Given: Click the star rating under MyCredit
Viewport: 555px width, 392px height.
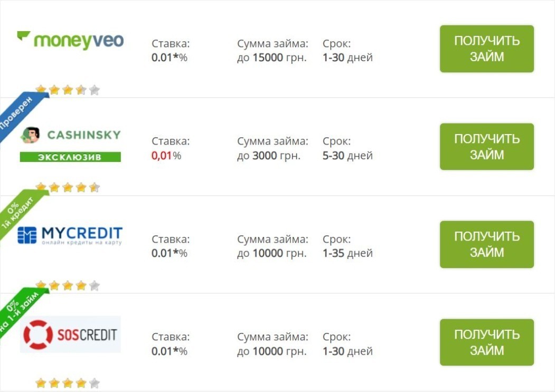Looking at the screenshot, I should point(68,285).
